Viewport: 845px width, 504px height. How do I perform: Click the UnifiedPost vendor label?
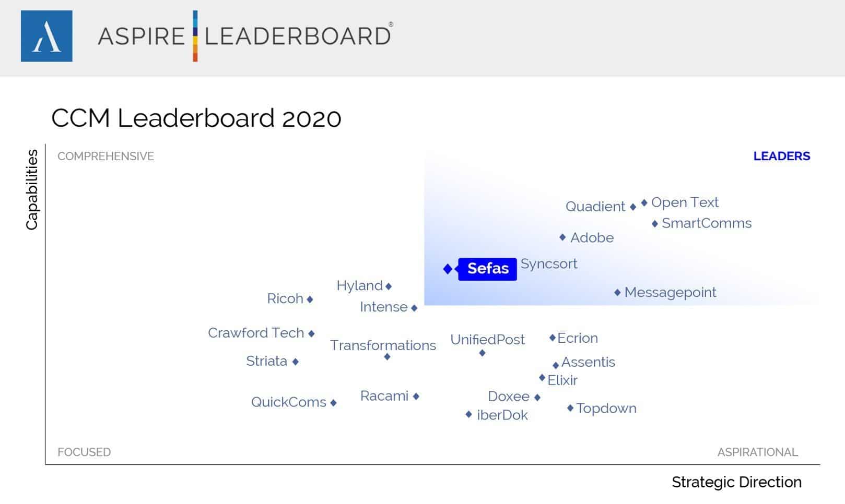(x=487, y=340)
